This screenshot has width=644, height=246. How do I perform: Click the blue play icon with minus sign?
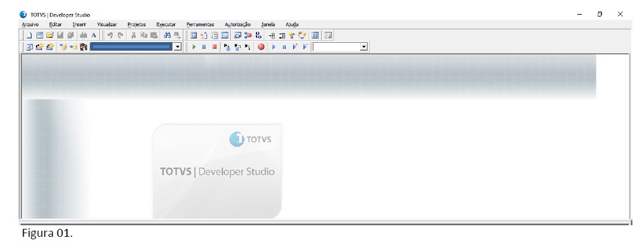pyautogui.click(x=306, y=47)
